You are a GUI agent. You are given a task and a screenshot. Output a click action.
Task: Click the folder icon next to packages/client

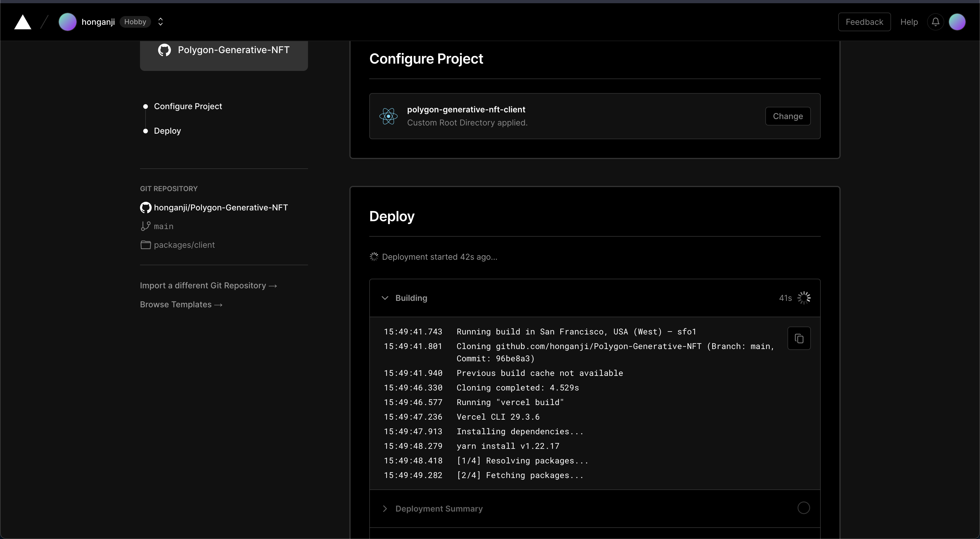point(146,245)
